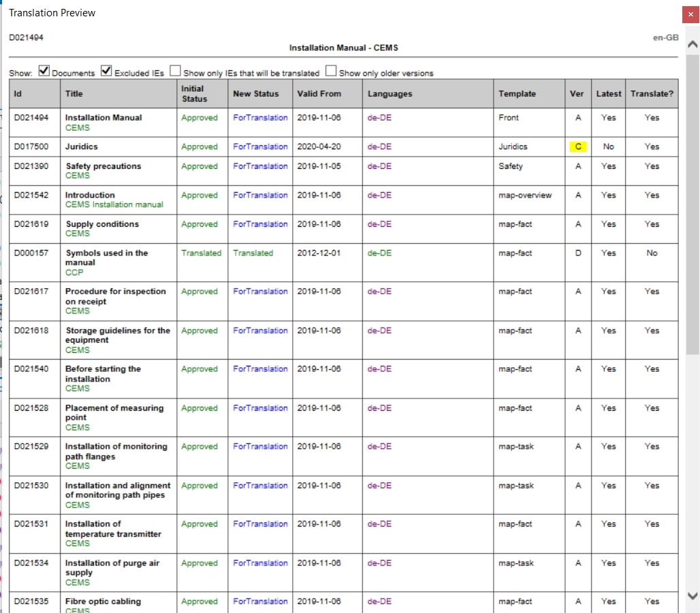Close the Translation Preview window

pyautogui.click(x=690, y=14)
